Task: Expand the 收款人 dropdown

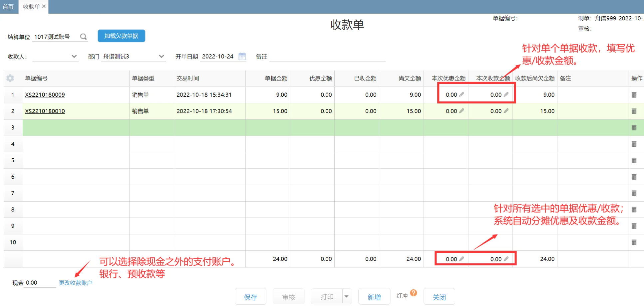Action: click(74, 56)
